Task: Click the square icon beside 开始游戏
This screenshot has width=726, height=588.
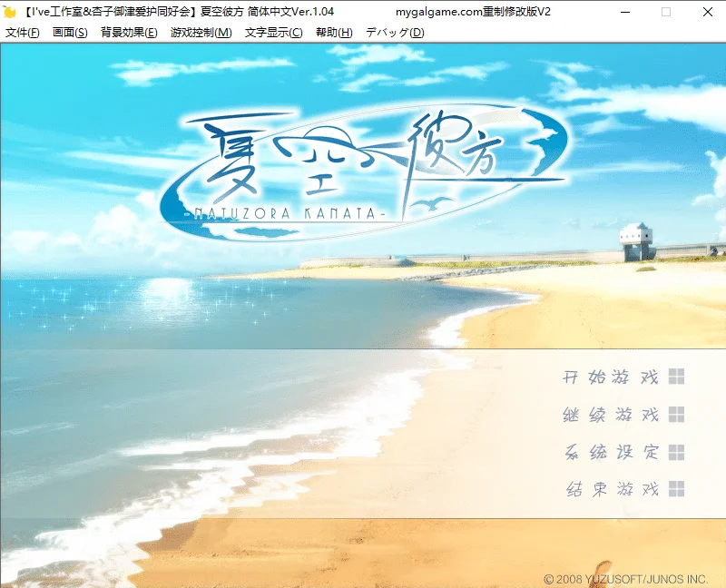Action: (x=676, y=377)
